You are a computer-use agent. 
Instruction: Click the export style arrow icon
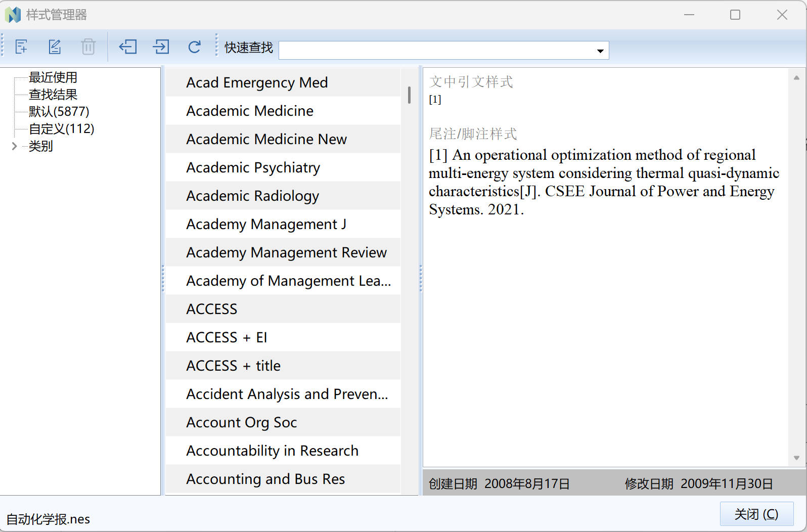161,47
